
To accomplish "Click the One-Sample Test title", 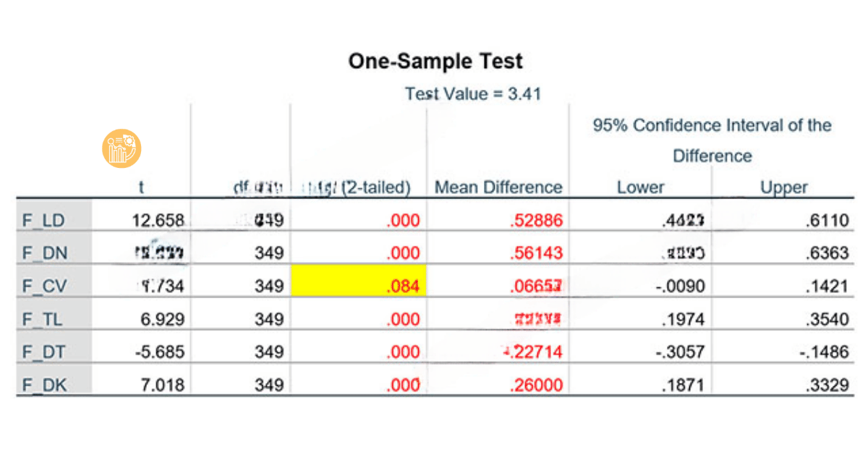I will pyautogui.click(x=435, y=61).
